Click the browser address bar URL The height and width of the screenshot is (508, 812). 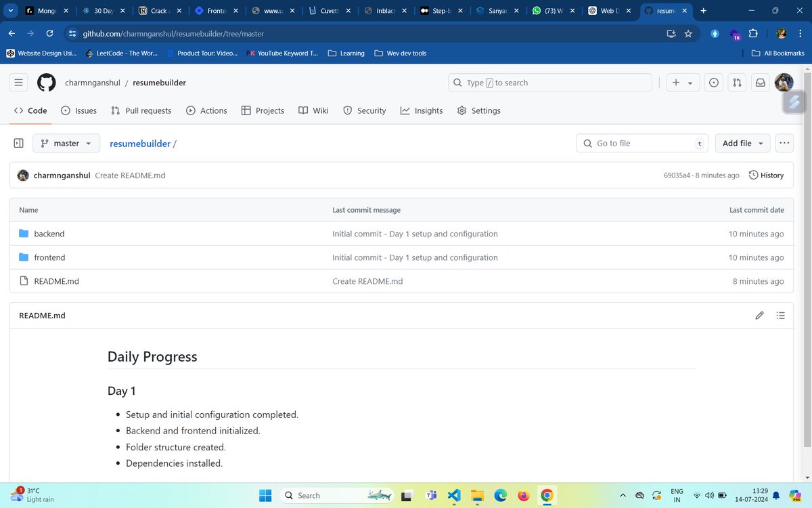pos(173,34)
